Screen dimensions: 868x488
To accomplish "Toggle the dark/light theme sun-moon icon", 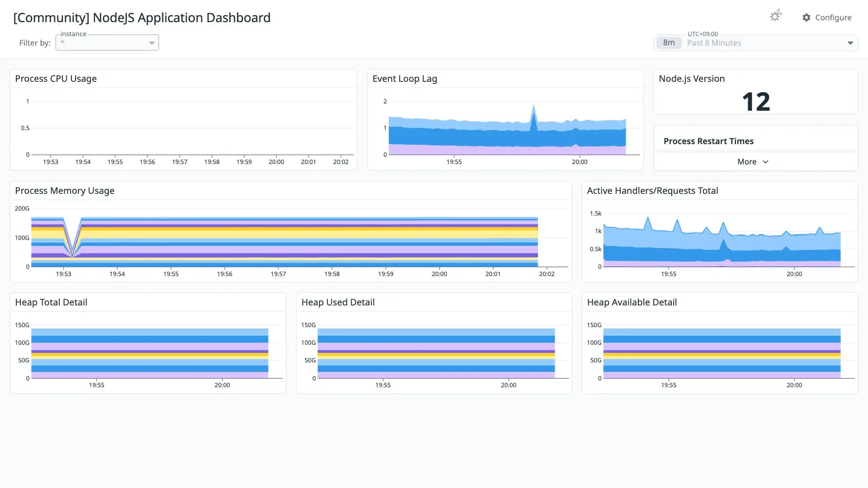I will point(776,16).
